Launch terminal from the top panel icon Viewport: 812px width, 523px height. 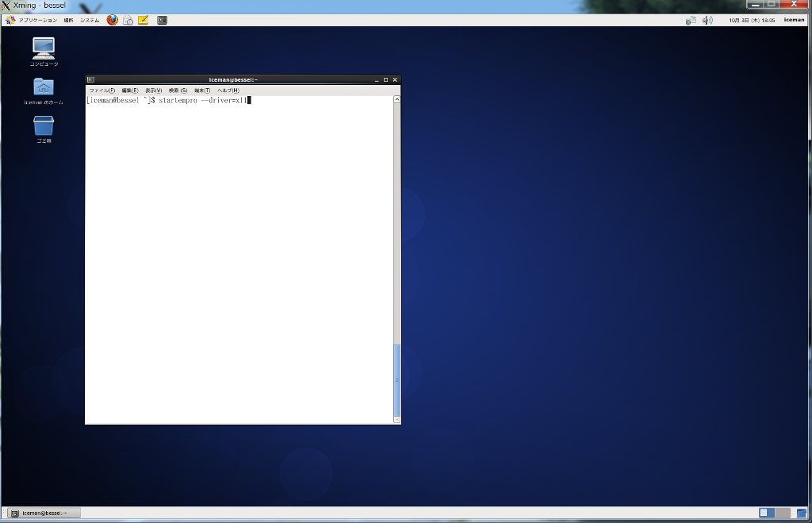point(162,20)
